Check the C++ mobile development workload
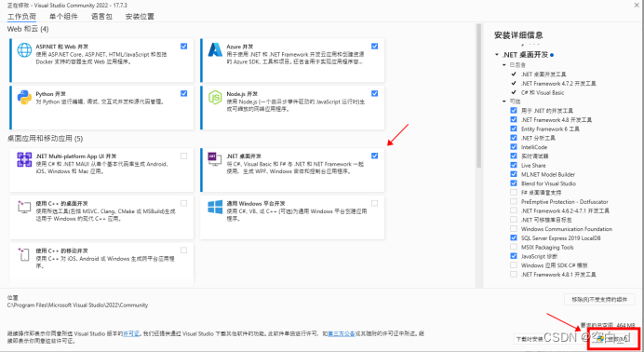 point(183,250)
